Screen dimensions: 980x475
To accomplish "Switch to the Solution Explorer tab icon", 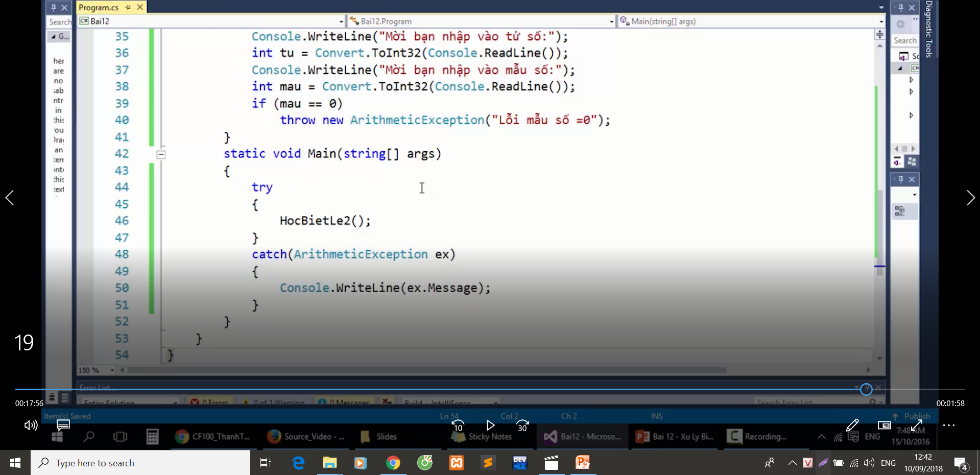I will (x=898, y=162).
